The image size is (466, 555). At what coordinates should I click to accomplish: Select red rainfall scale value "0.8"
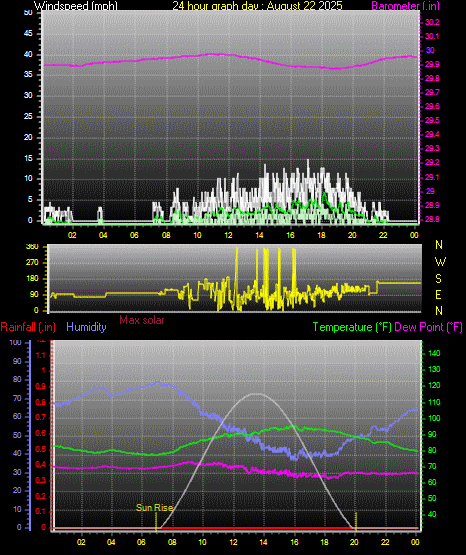pyautogui.click(x=41, y=402)
